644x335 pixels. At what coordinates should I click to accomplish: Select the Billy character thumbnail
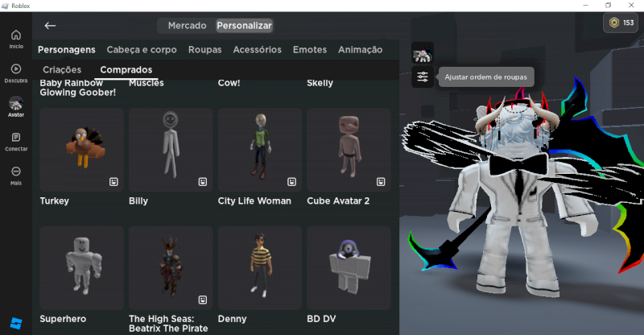point(171,150)
